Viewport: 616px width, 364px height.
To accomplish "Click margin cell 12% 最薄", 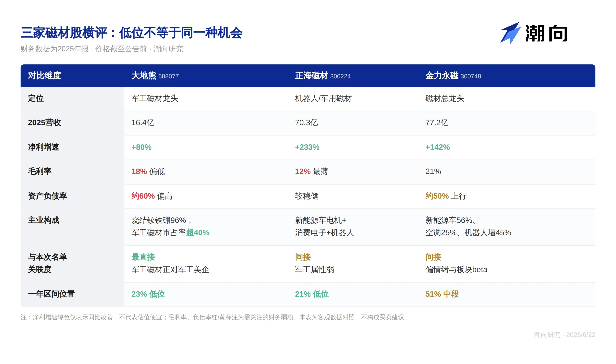I will click(x=312, y=171).
